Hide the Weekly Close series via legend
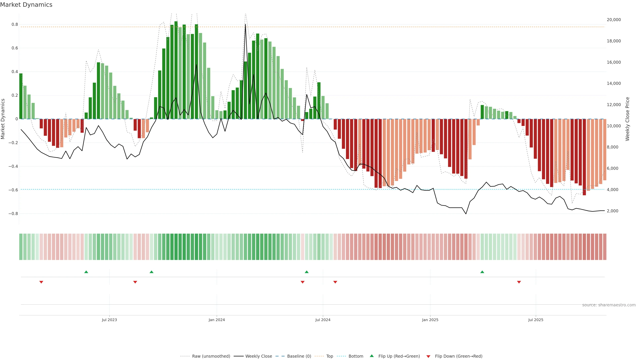The width and height of the screenshot is (644, 362). (x=258, y=356)
